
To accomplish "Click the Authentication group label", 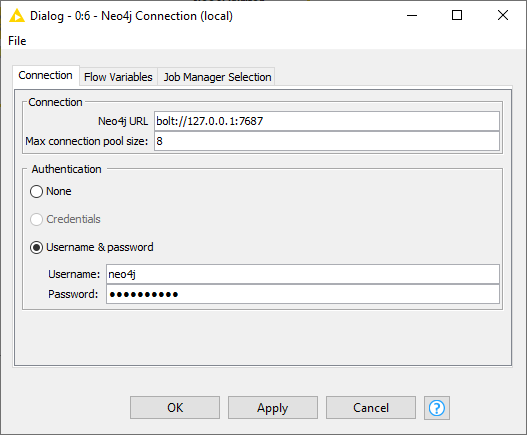I will tap(67, 169).
